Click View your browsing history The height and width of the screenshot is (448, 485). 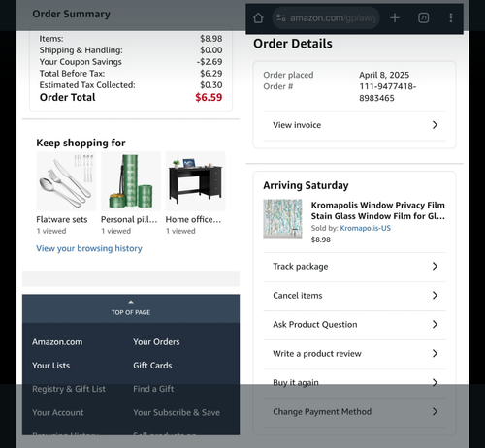89,248
